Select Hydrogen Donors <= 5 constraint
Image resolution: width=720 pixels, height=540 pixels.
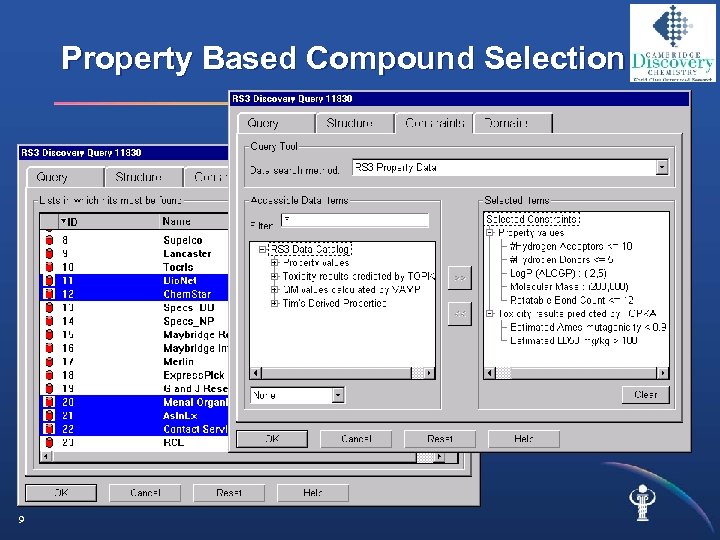(x=562, y=259)
